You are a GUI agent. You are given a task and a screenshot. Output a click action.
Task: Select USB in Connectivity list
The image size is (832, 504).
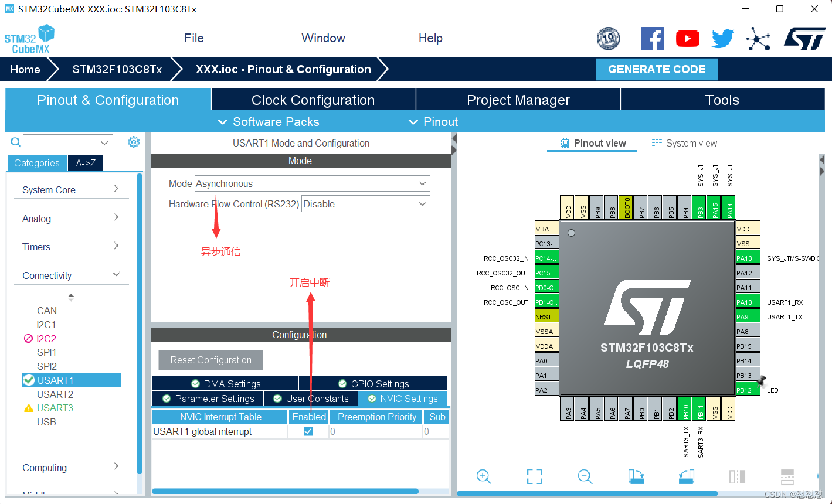[46, 422]
